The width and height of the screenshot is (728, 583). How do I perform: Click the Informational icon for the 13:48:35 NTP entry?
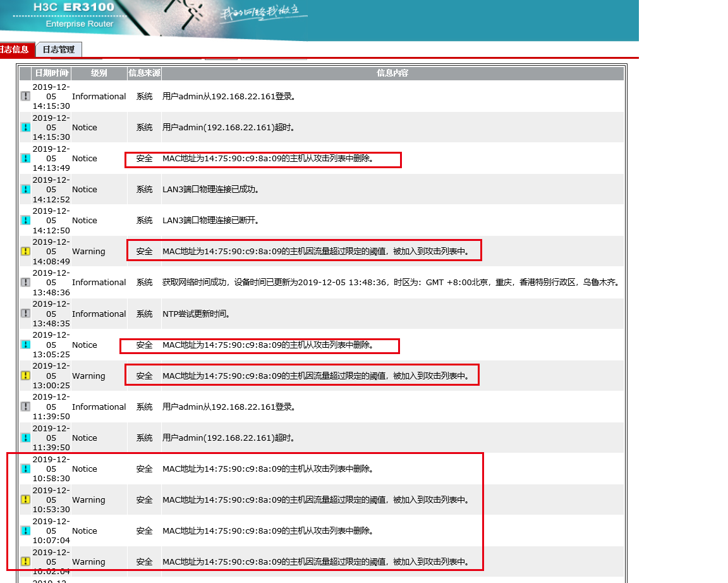click(x=25, y=314)
